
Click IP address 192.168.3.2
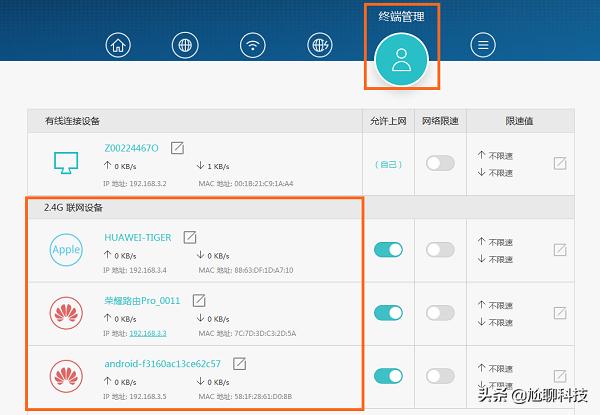point(148,184)
